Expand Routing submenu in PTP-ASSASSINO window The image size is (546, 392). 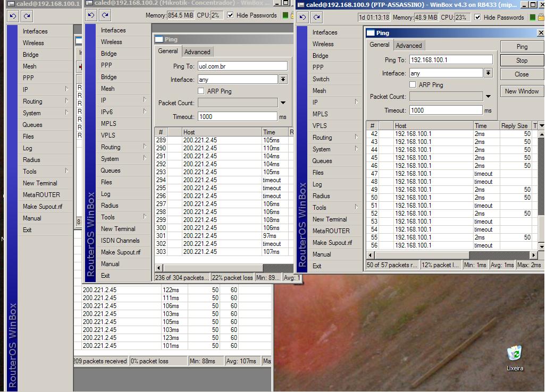point(356,137)
